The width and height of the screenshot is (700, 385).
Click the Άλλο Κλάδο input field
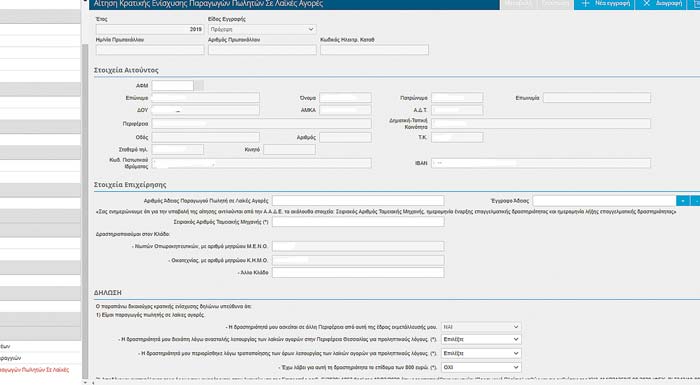[x=358, y=272]
